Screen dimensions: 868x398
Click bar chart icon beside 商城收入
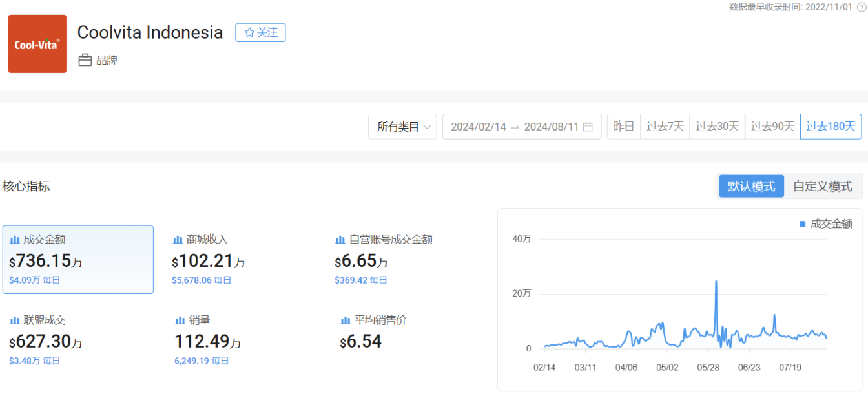(x=178, y=240)
